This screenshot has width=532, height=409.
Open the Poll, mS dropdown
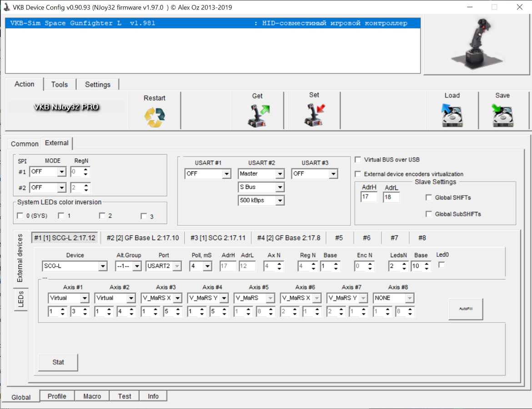[207, 266]
